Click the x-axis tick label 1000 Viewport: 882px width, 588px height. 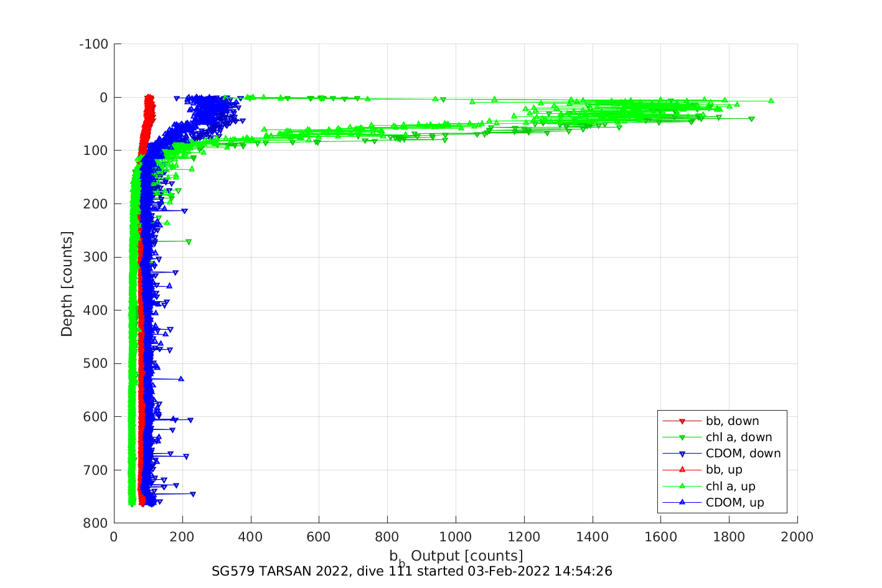pos(456,537)
